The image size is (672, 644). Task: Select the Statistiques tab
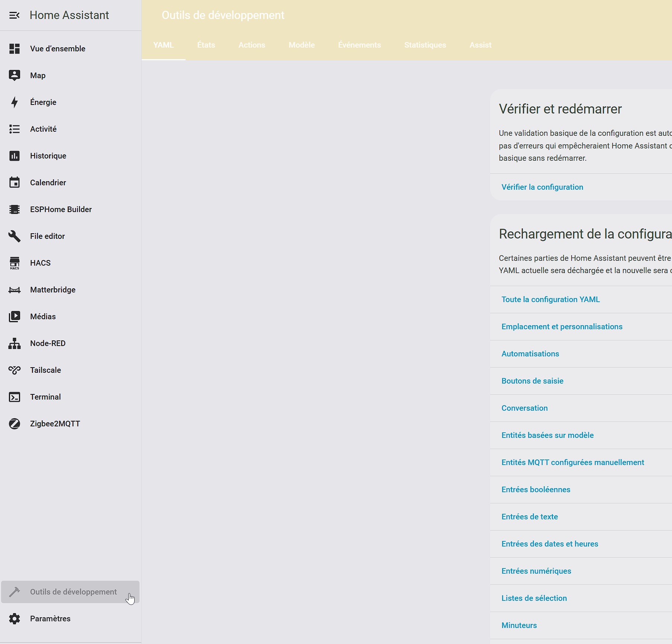(x=425, y=45)
